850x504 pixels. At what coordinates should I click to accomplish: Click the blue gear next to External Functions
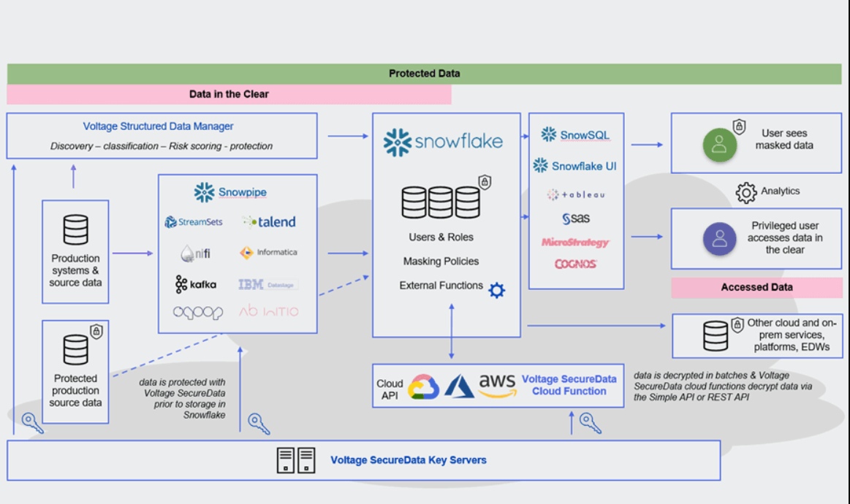point(496,290)
